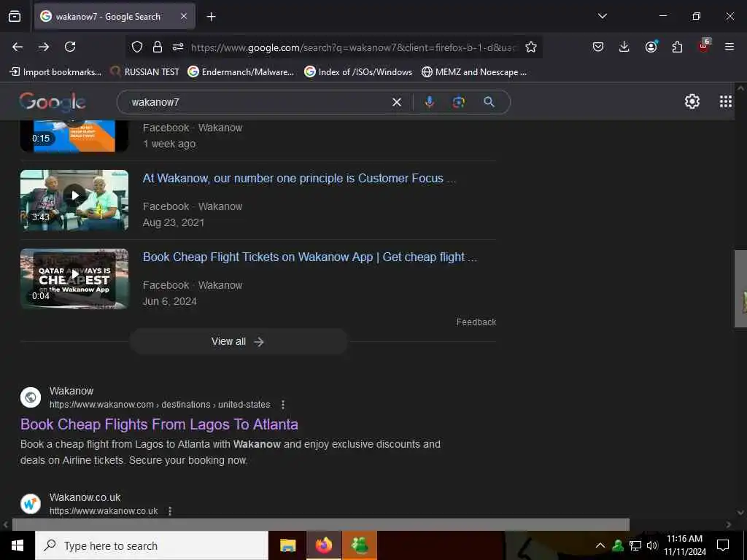Open Index of /ISOs/Windows bookmark

coord(358,72)
